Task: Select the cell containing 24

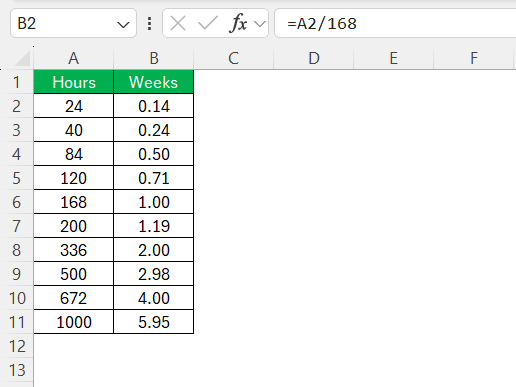Action: pos(74,106)
